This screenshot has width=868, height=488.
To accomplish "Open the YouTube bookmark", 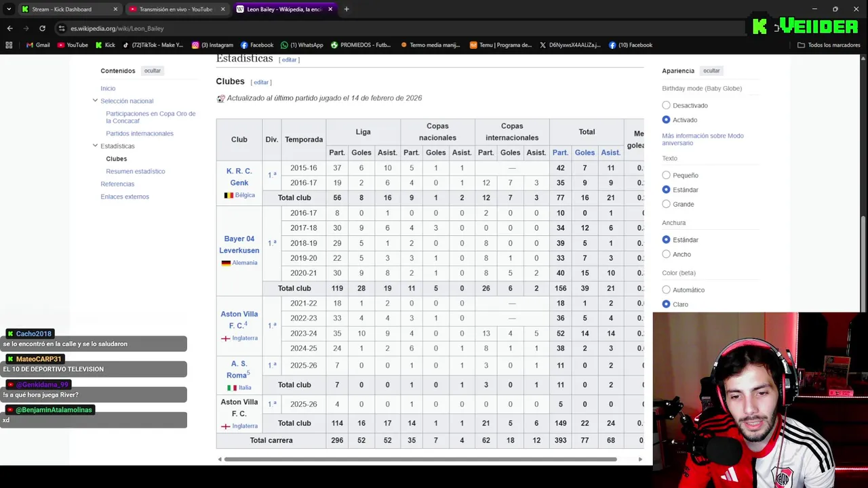I will tap(73, 45).
